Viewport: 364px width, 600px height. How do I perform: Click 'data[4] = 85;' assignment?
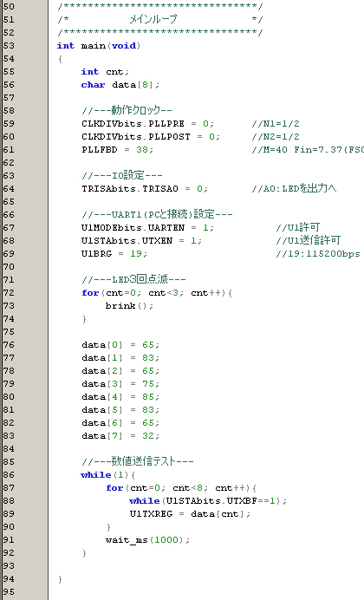[120, 397]
